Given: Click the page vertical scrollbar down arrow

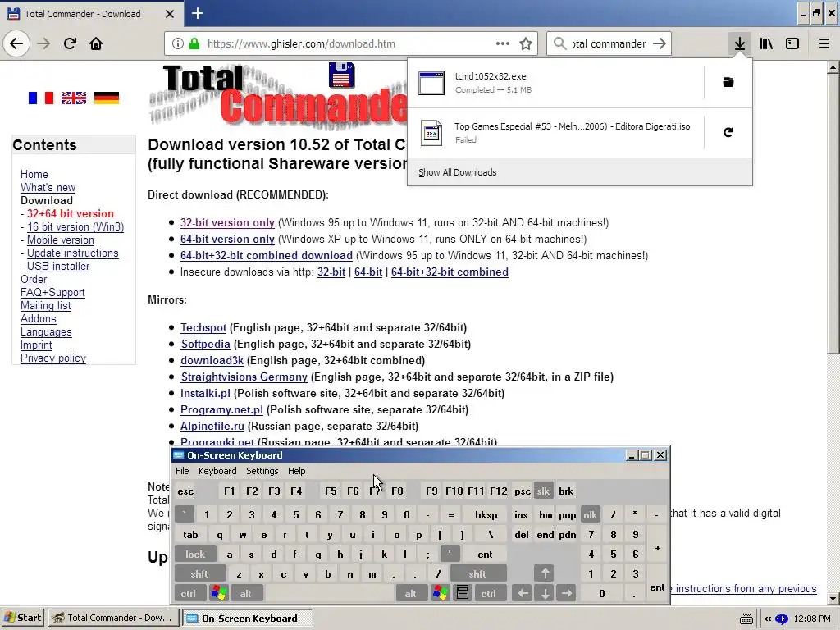Looking at the screenshot, I should (x=833, y=598).
